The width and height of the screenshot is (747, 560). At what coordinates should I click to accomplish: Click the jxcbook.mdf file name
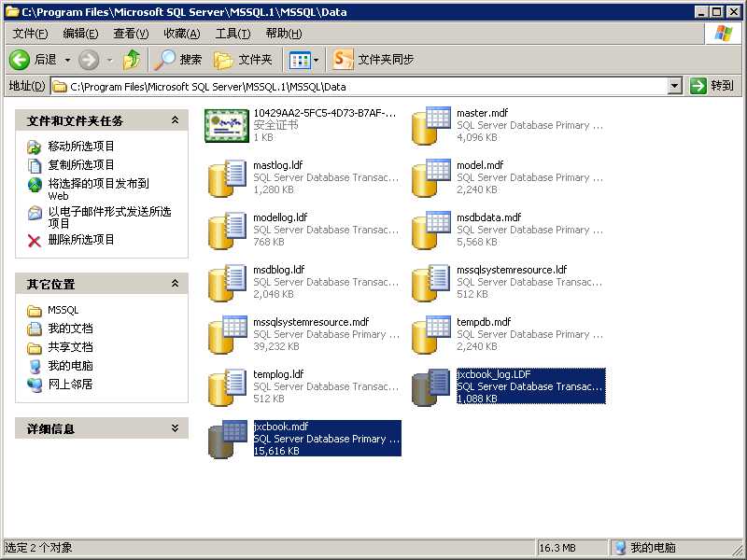click(x=281, y=427)
